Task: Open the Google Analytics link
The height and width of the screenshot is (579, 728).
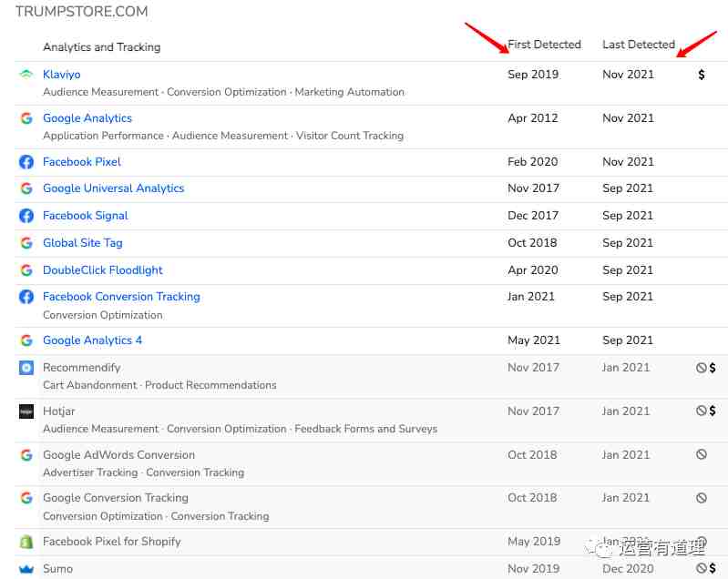Action: click(87, 117)
